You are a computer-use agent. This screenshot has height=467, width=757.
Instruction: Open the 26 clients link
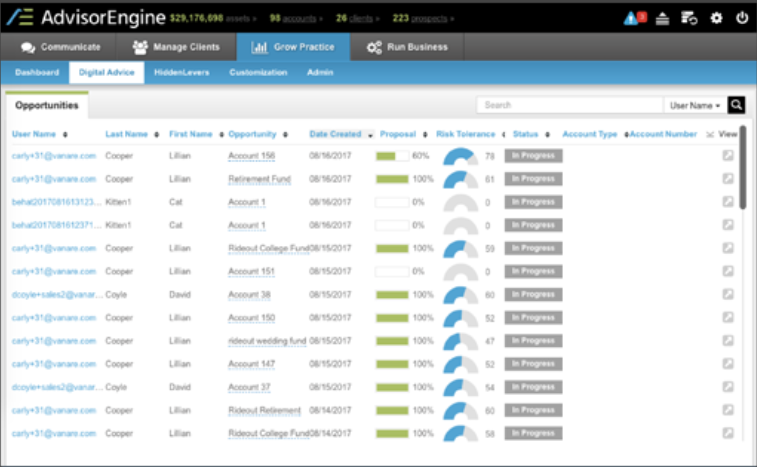pos(358,18)
